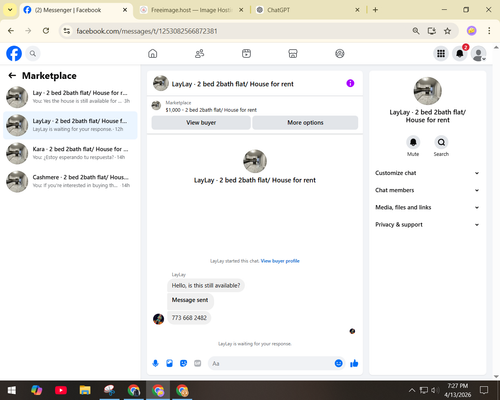
Task: Go to the Home feed icon
Action: (153, 53)
